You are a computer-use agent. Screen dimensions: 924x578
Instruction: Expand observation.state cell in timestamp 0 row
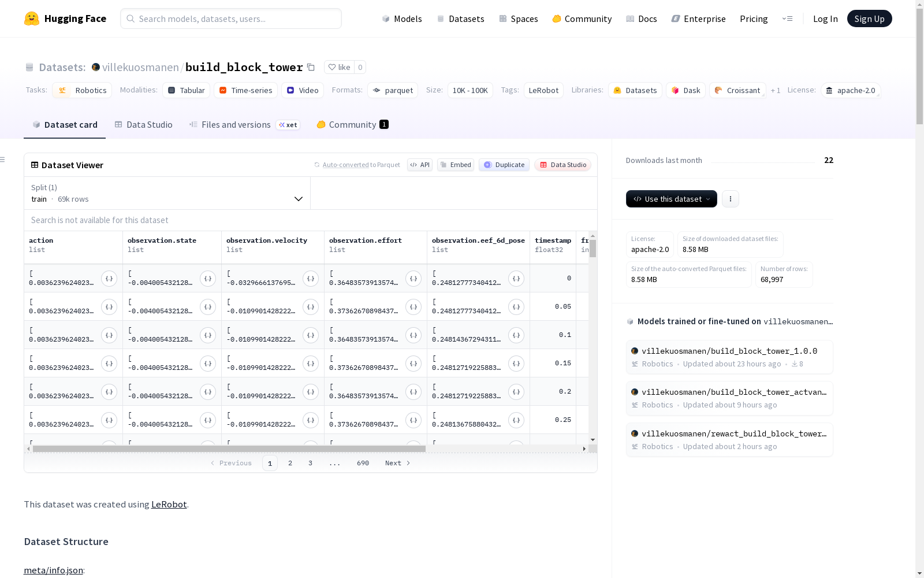[208, 279]
